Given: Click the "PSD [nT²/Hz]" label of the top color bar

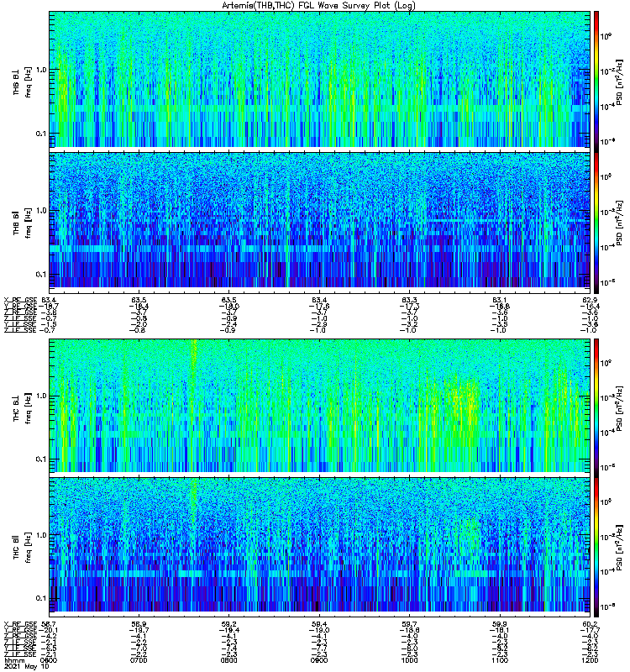Looking at the screenshot, I should 619,81.
